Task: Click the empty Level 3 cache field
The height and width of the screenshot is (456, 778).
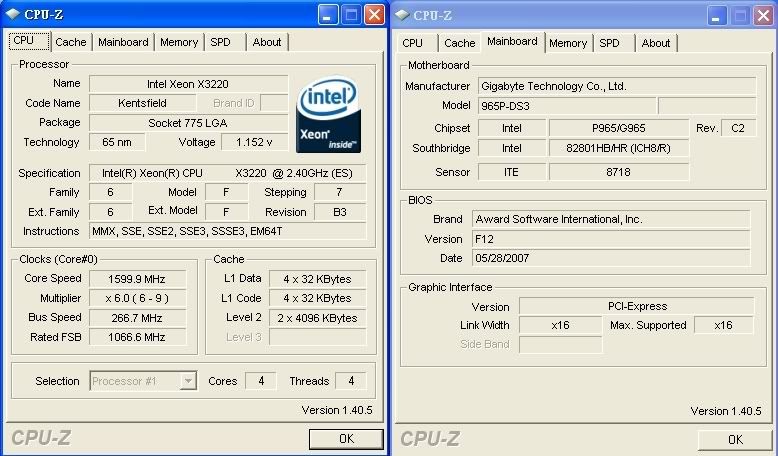Action: 318,337
